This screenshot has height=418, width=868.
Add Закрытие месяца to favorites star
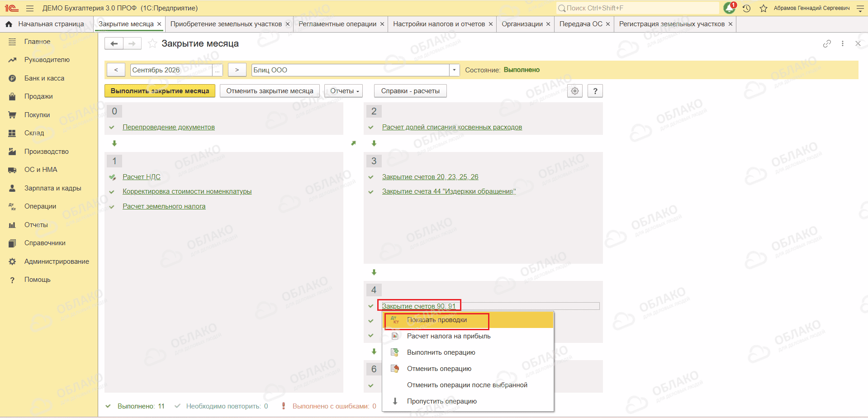[153, 43]
